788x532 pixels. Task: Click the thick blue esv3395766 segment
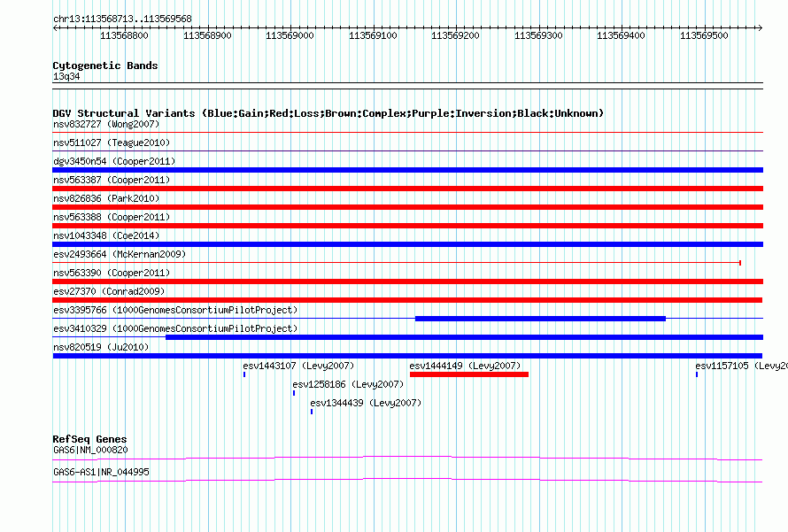tap(540, 319)
